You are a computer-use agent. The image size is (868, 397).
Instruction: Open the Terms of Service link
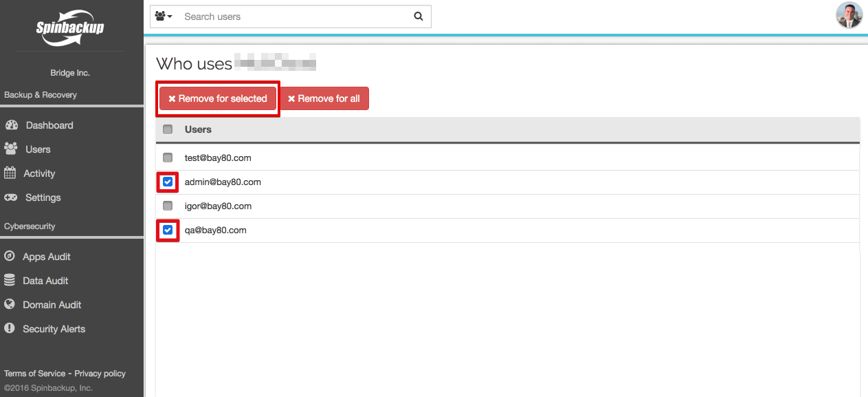pyautogui.click(x=34, y=374)
